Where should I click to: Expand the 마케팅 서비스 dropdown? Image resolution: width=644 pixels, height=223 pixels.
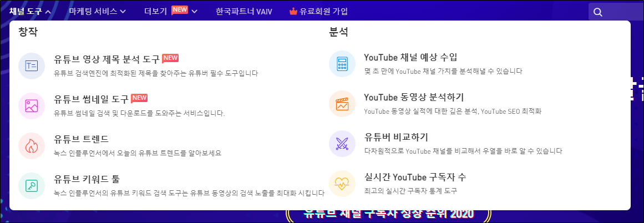coord(97,12)
